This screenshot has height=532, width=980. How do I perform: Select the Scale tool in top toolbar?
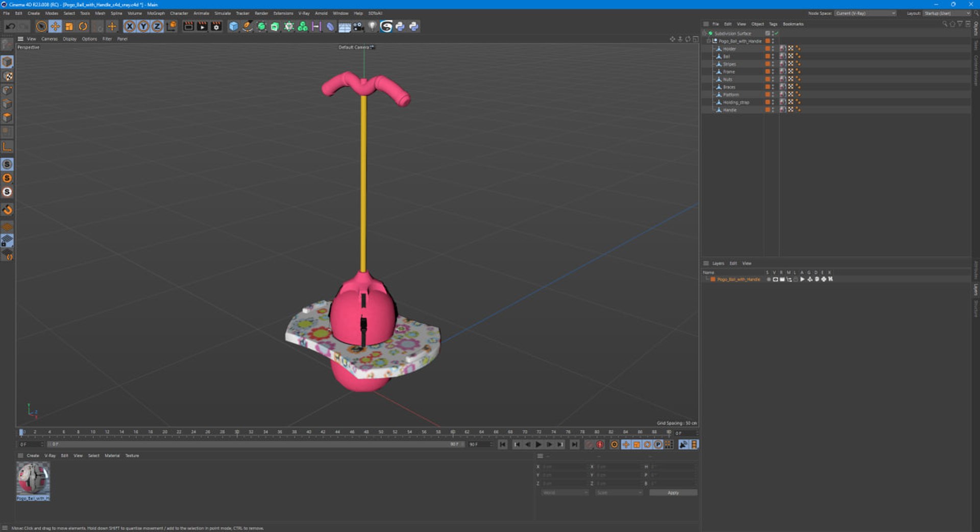tap(69, 27)
